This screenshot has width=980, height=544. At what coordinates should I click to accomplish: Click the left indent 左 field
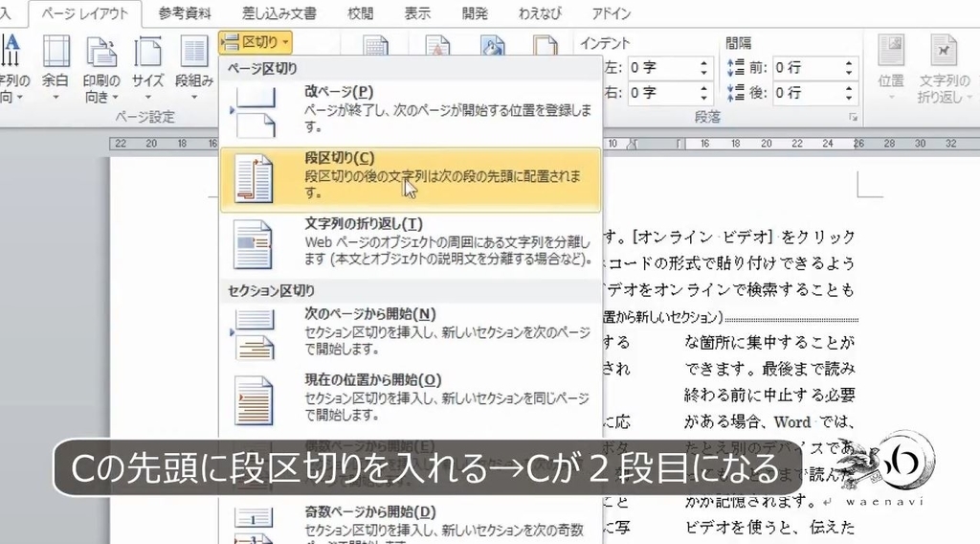click(661, 68)
